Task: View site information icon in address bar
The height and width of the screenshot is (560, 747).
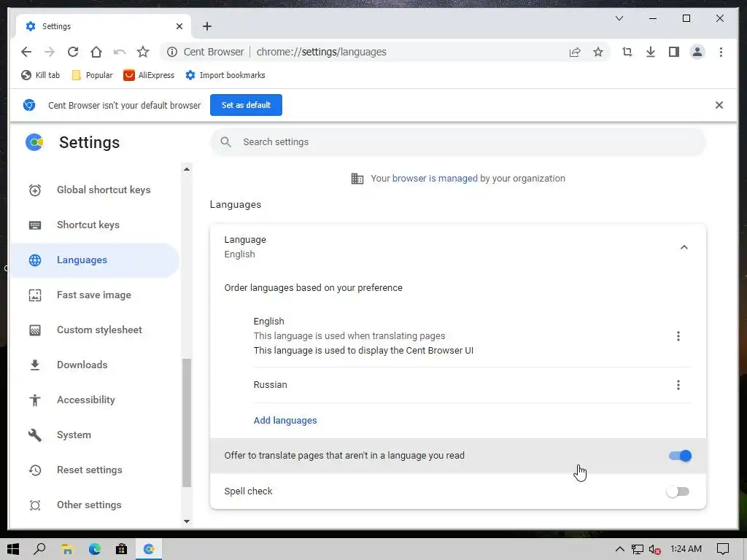Action: [172, 52]
